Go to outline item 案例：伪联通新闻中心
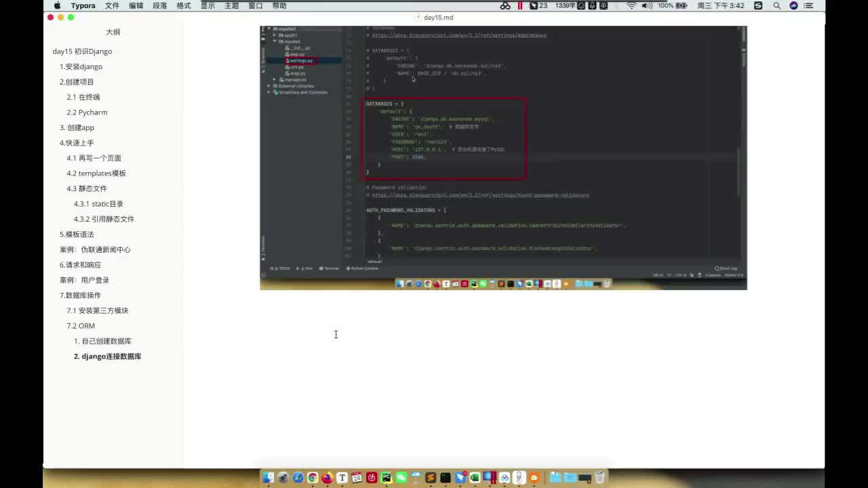This screenshot has width=868, height=488. click(95, 249)
